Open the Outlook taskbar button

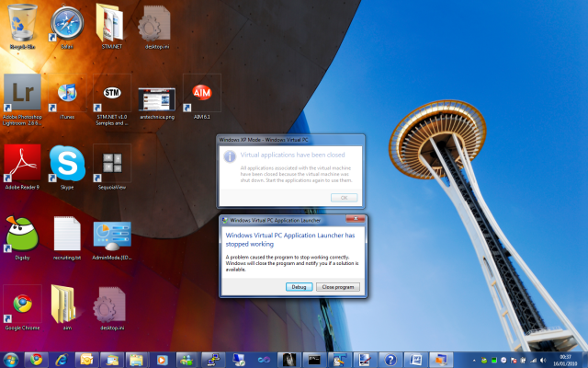click(86, 360)
